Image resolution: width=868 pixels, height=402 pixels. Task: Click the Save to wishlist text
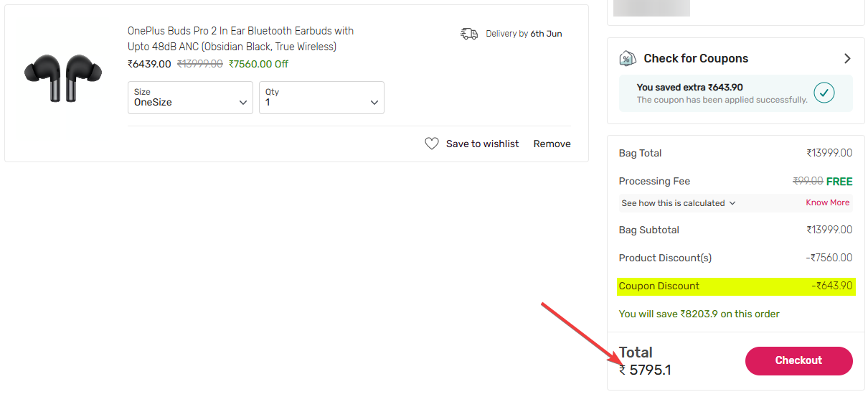(482, 144)
